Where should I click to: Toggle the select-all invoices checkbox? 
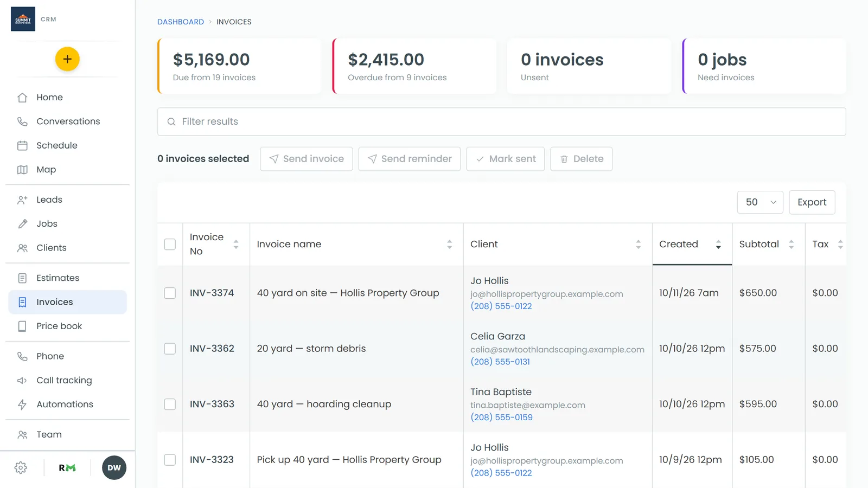pos(170,244)
